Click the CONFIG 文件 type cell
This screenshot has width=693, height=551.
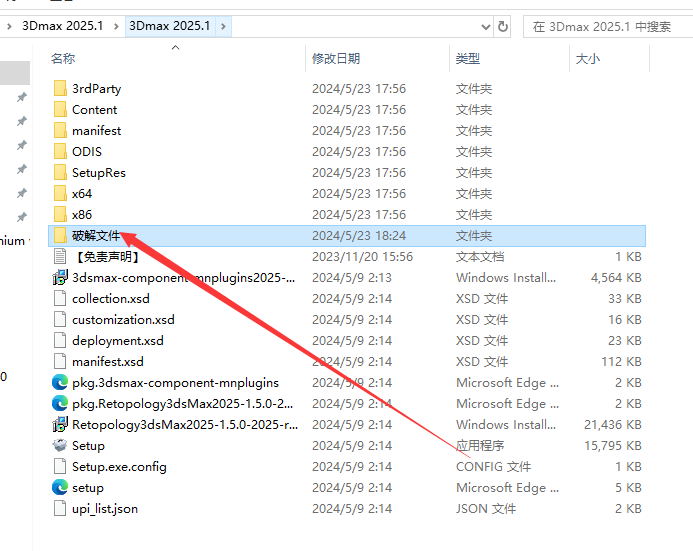point(493,467)
